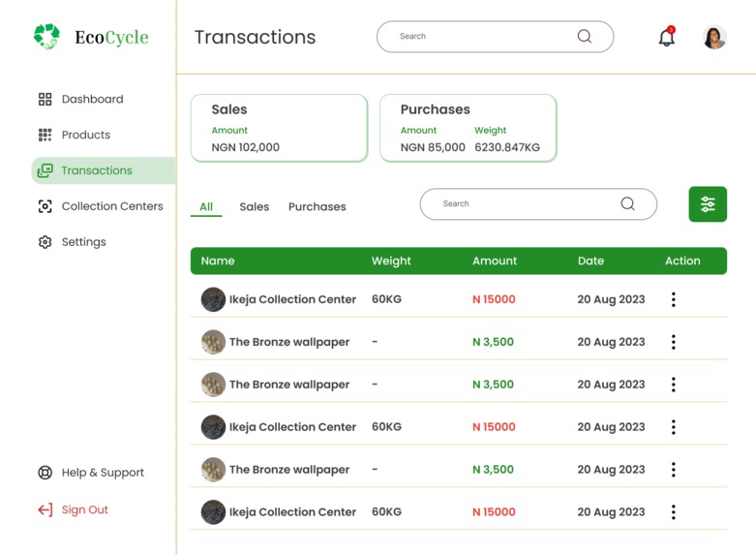Open action menu of first Ikeja Collection Center row
Viewport: 756px width, 555px height.
674,299
